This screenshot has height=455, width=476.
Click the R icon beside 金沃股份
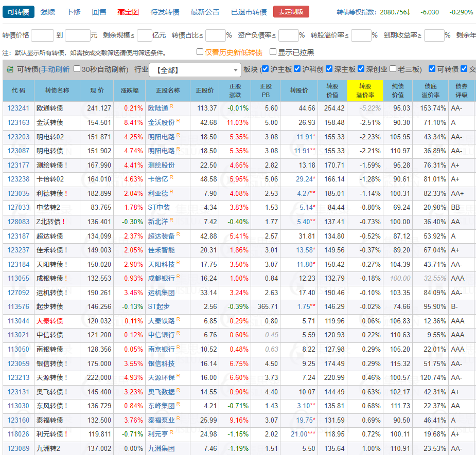(178, 121)
